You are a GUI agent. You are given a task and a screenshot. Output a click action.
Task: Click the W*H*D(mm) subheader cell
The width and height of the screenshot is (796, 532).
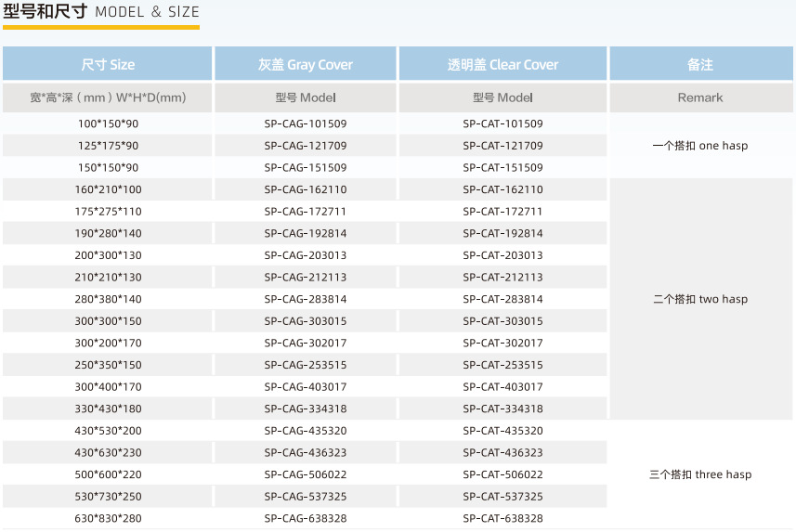point(108,97)
